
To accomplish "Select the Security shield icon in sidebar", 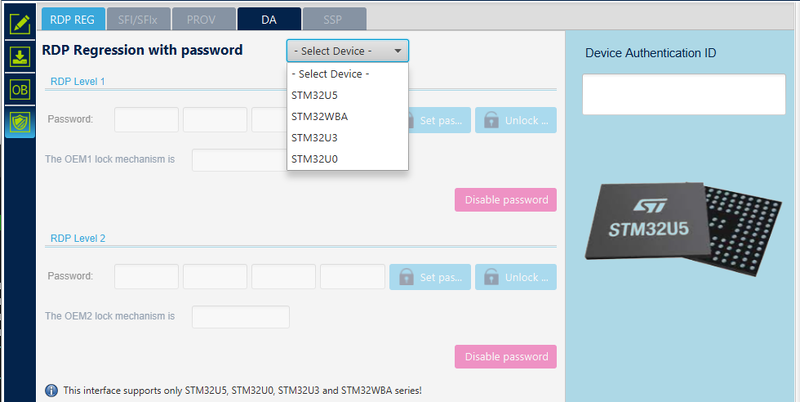I will (20, 122).
